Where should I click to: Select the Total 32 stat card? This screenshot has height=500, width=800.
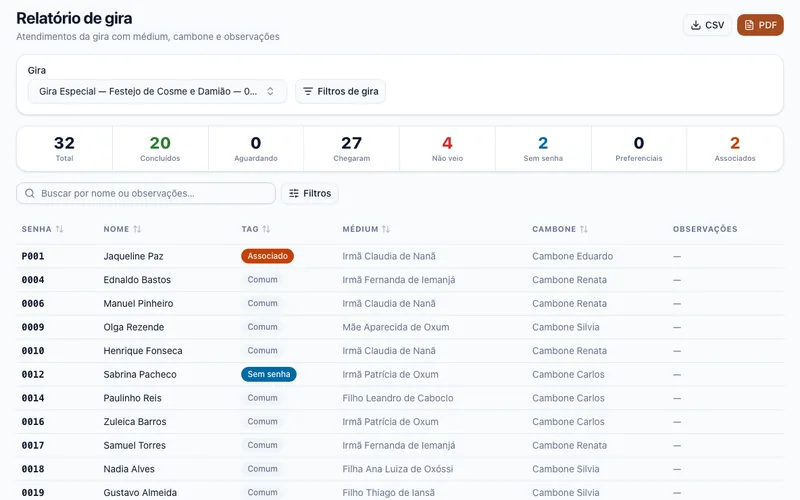[x=64, y=148]
